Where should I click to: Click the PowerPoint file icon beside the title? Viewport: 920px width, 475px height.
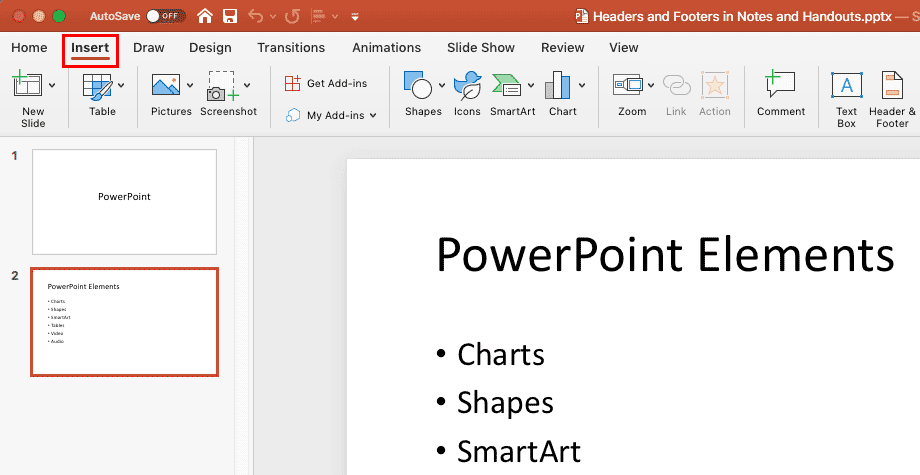click(x=581, y=16)
